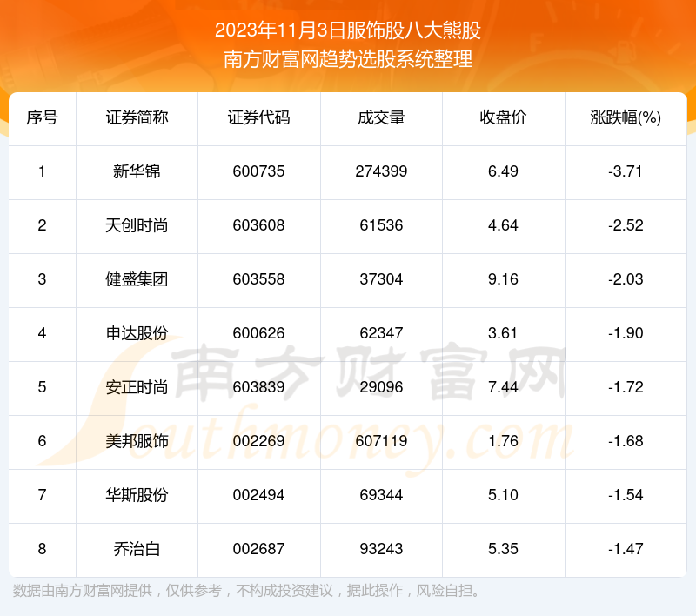Click the 成交量 column header
This screenshot has width=696, height=616.
[x=381, y=118]
